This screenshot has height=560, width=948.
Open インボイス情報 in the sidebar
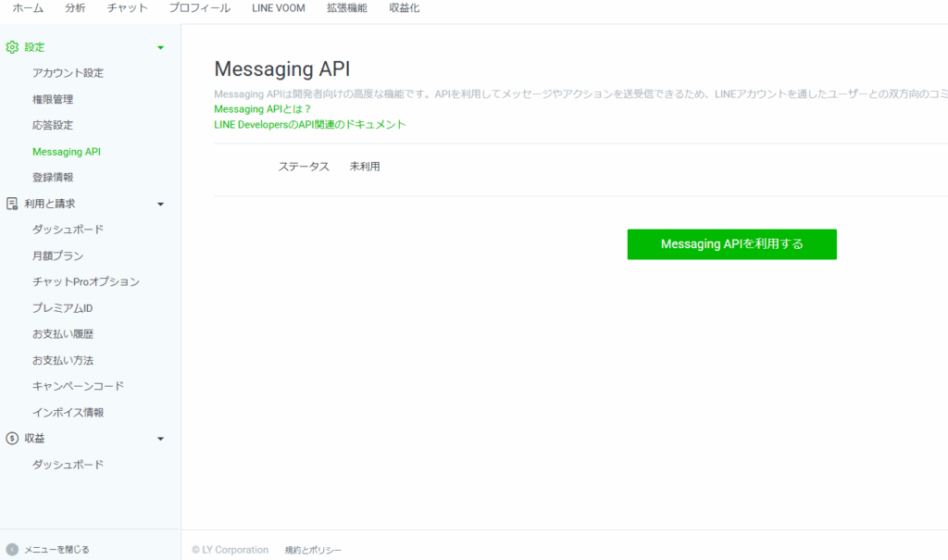tap(68, 413)
